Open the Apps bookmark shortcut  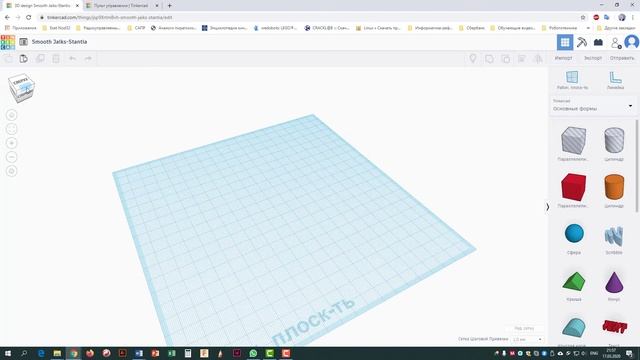(x=20, y=28)
